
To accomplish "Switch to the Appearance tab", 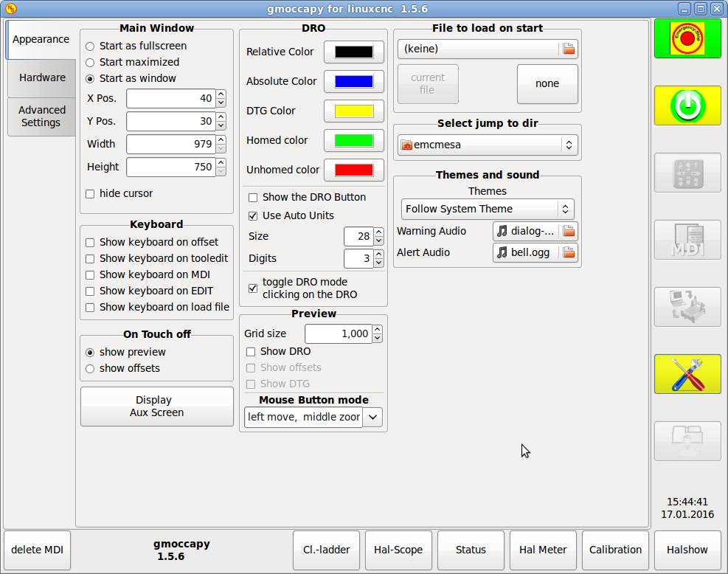I will point(41,40).
